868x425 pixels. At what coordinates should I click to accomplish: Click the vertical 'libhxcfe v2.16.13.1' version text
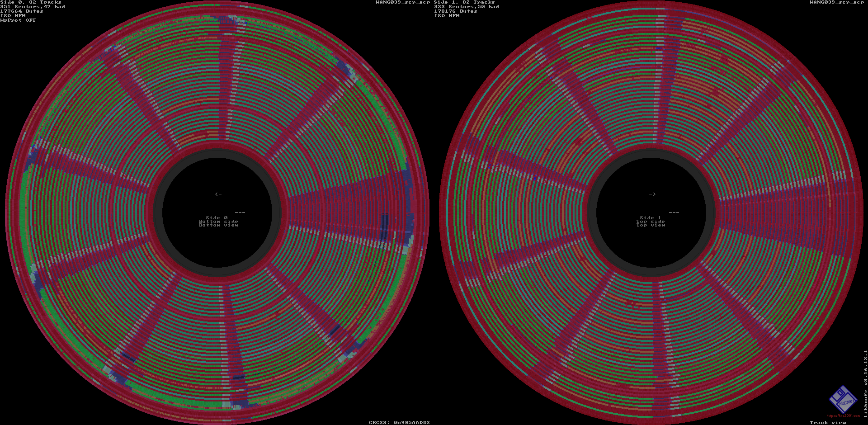pyautogui.click(x=865, y=383)
